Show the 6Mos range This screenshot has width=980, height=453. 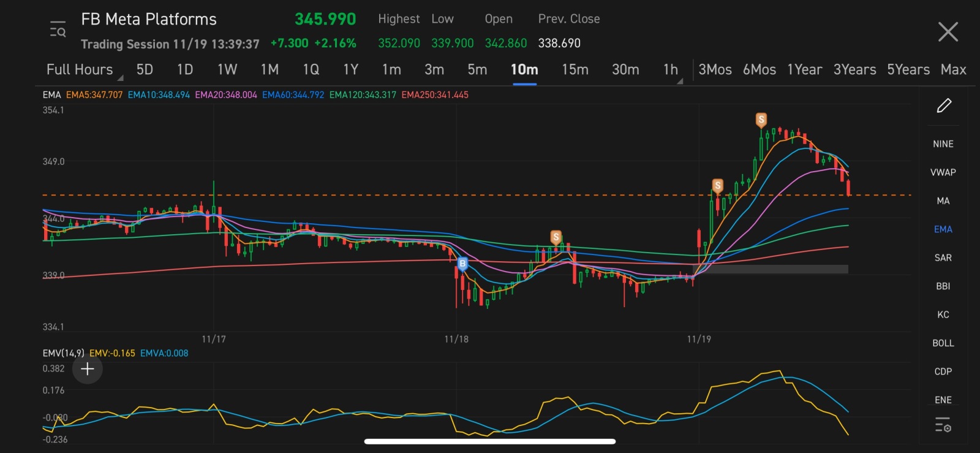tap(759, 69)
